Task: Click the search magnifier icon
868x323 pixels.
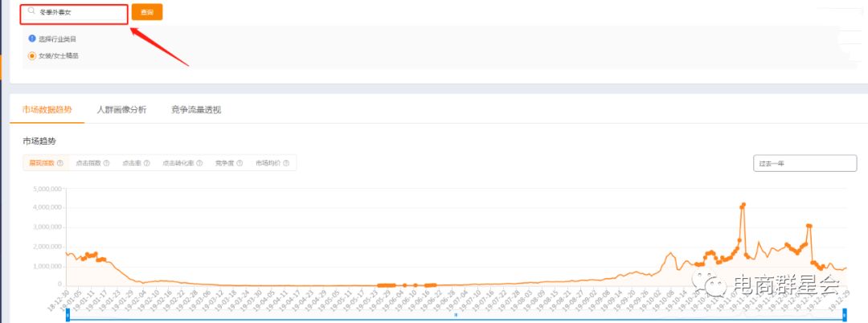Action: click(31, 12)
